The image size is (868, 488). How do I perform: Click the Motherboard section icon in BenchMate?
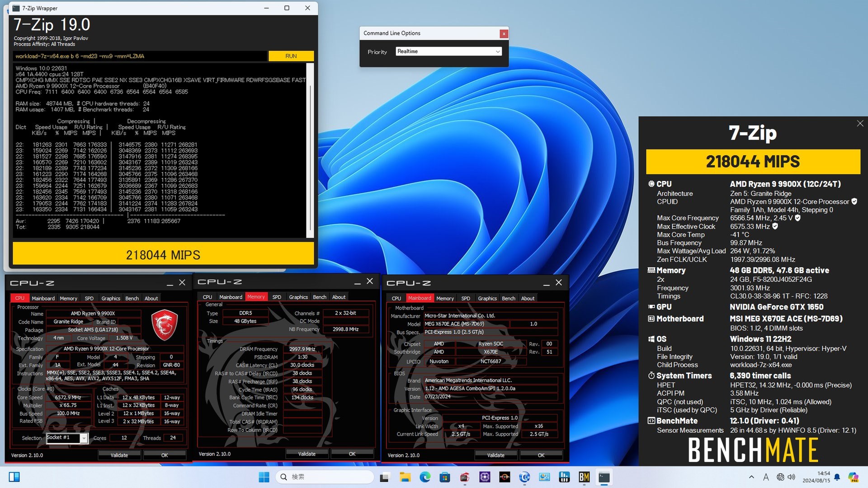tap(651, 319)
